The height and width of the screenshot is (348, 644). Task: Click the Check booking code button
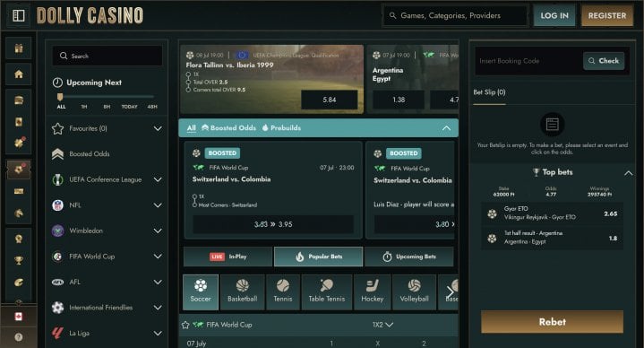[604, 61]
